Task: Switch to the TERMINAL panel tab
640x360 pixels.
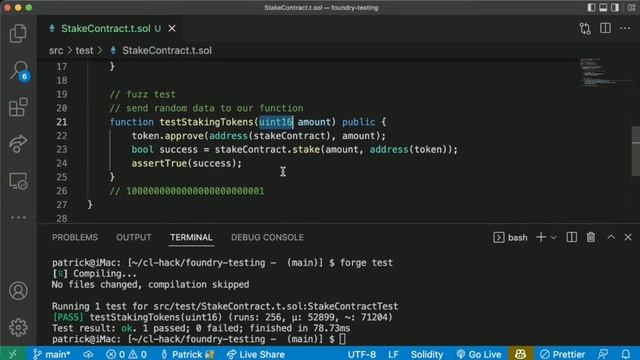Action: [x=191, y=237]
